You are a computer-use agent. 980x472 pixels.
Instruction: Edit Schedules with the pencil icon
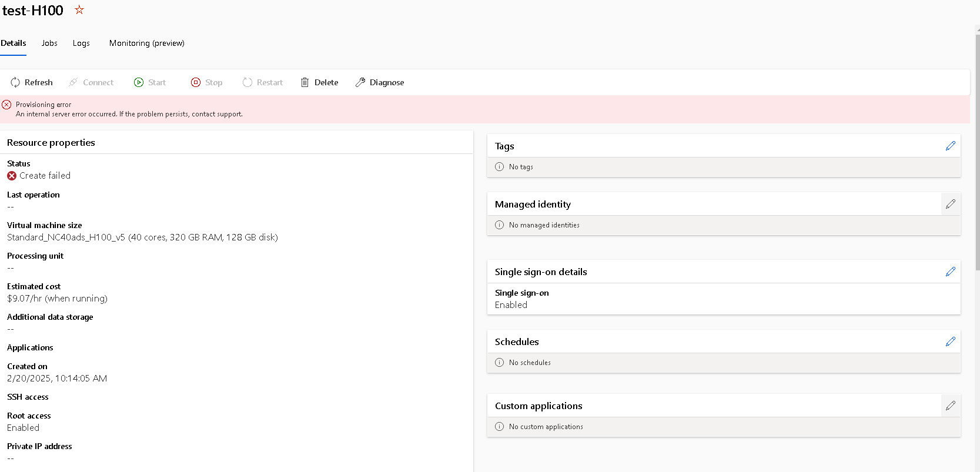(951, 342)
